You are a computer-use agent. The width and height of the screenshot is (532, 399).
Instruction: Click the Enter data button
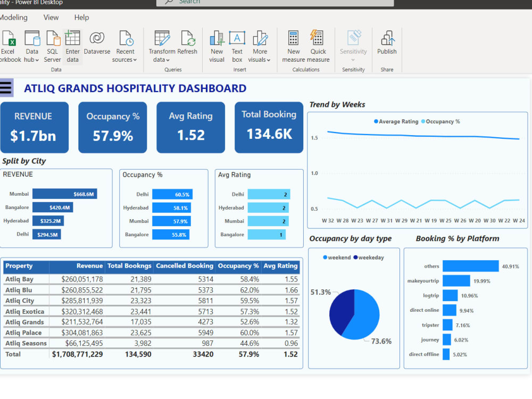click(x=72, y=46)
